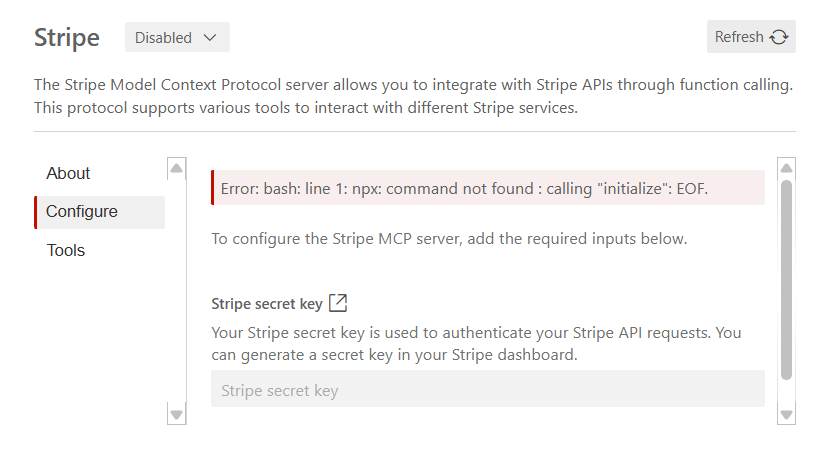Click the Stripe Model Context Protocol description text

pyautogui.click(x=414, y=96)
